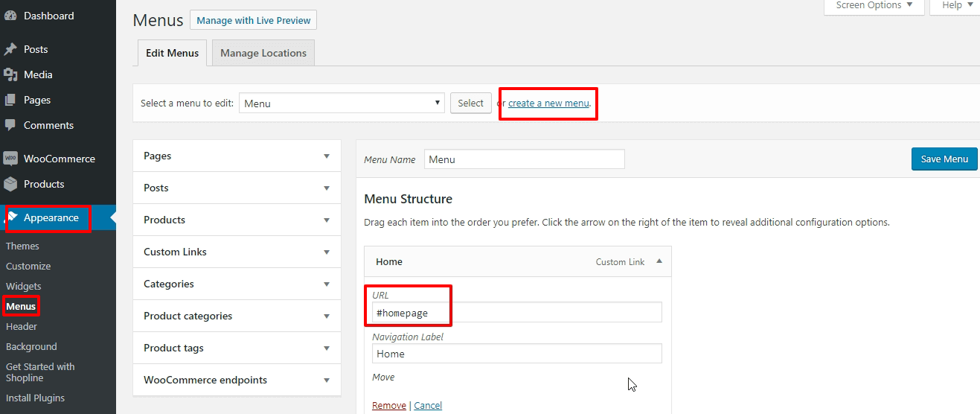Click the Products box icon
Viewport: 980px width, 414px height.
10,184
